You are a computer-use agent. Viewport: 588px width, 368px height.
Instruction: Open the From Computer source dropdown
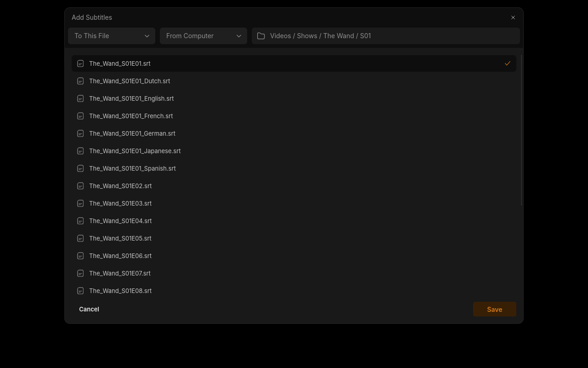pos(204,36)
